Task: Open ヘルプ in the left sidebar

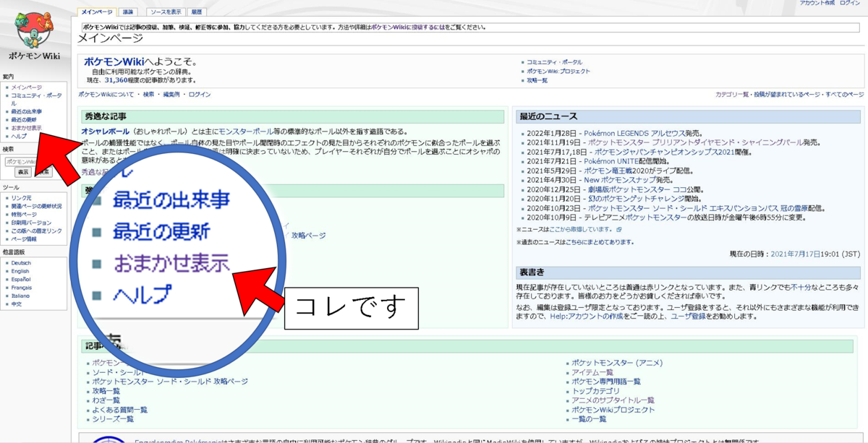Action: (19, 136)
